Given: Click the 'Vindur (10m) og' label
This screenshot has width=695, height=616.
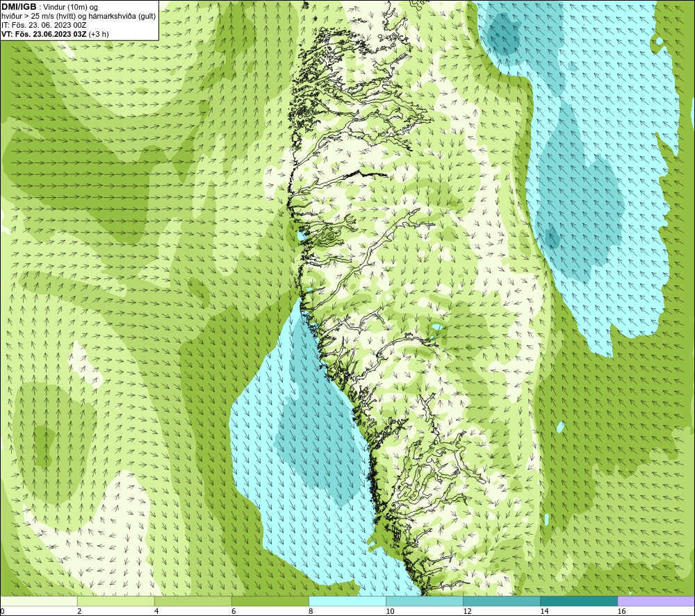Looking at the screenshot, I should pyautogui.click(x=72, y=8).
